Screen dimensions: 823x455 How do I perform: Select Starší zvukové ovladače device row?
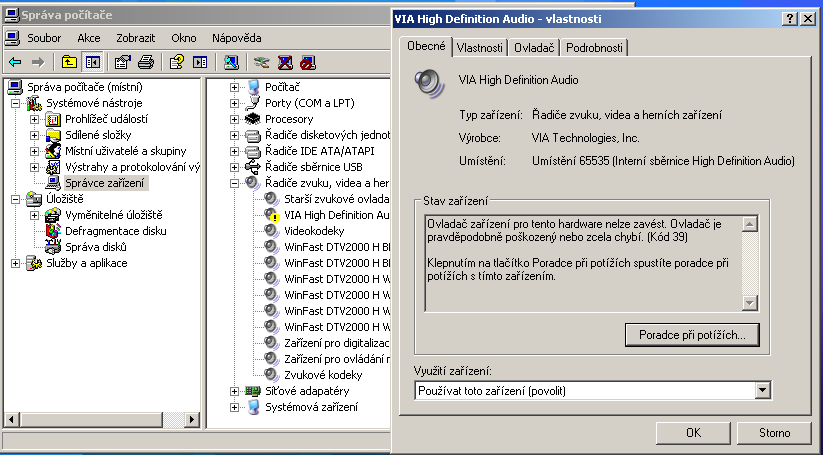(336, 199)
